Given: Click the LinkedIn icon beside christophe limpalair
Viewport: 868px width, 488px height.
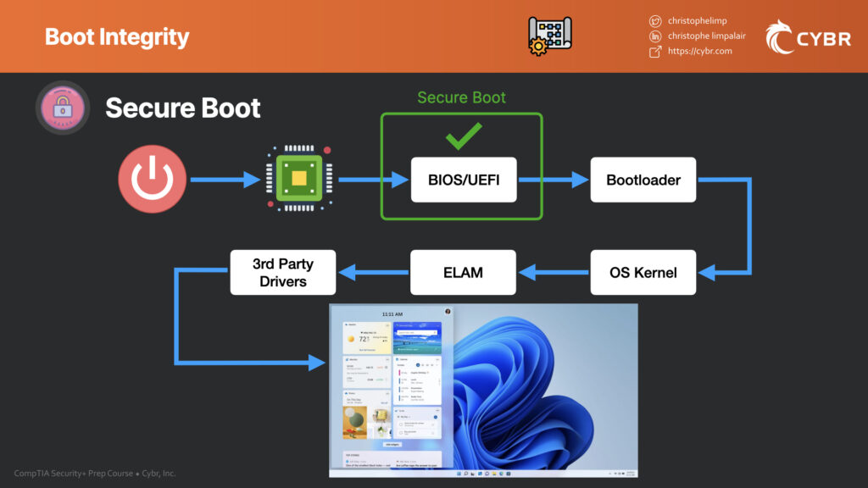Looking at the screenshot, I should [x=655, y=36].
